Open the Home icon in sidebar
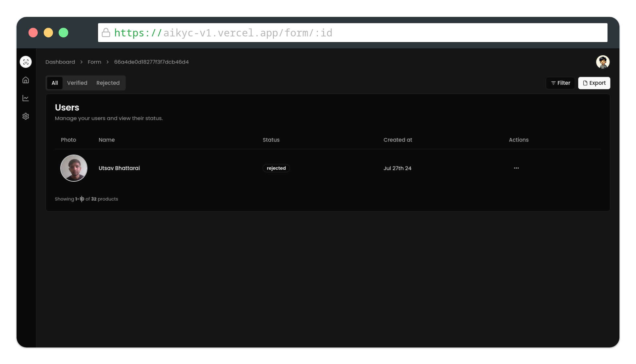This screenshot has width=636, height=364. [x=26, y=80]
